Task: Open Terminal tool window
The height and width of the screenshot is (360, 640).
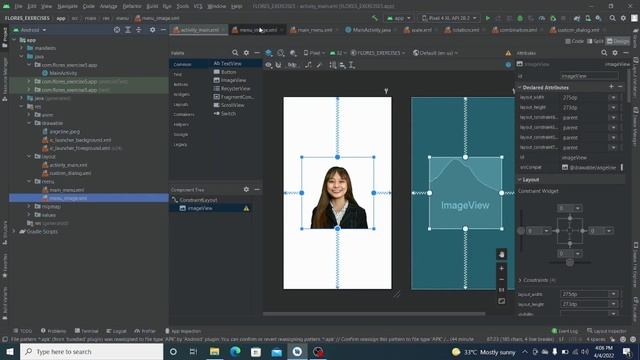Action: click(x=87, y=331)
